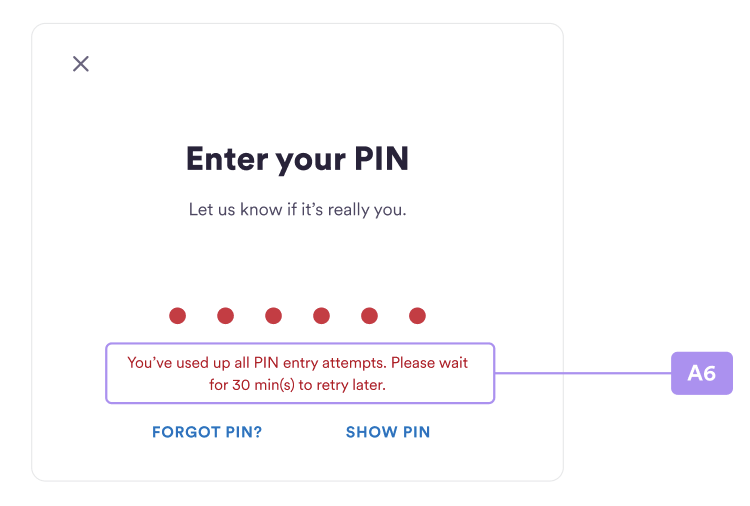
Task: Toggle SHOW PIN to reveal digits
Action: tap(388, 432)
